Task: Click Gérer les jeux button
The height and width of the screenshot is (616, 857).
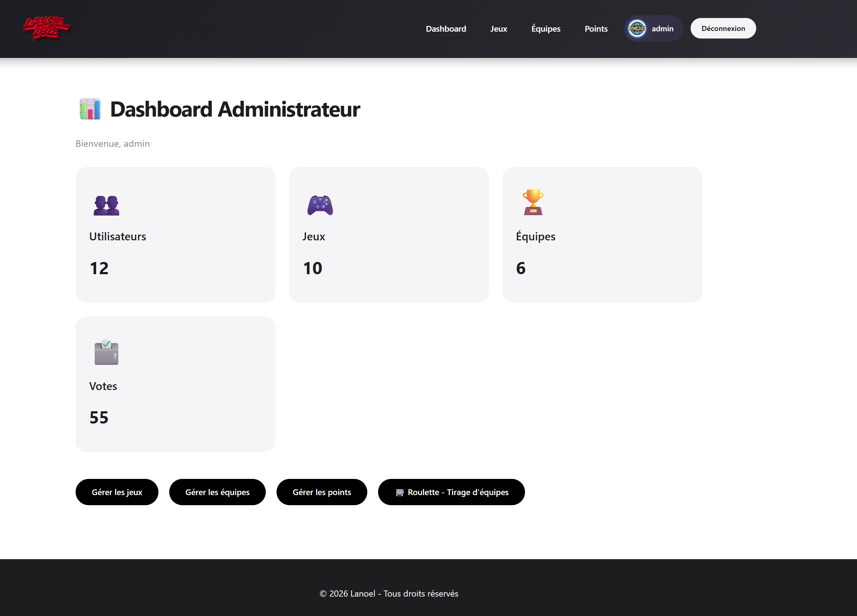Action: click(x=117, y=492)
